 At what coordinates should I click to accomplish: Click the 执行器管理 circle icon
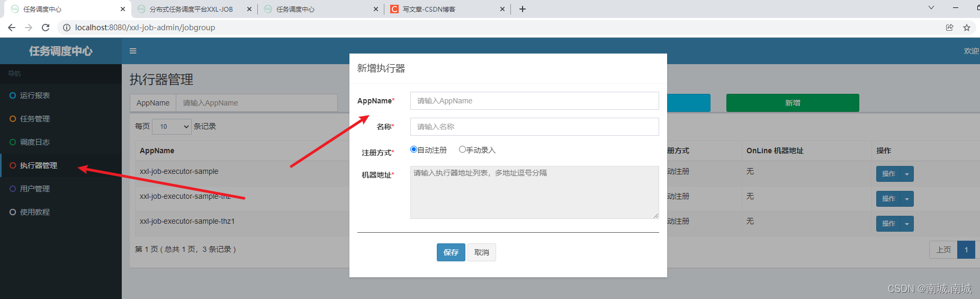click(x=13, y=165)
